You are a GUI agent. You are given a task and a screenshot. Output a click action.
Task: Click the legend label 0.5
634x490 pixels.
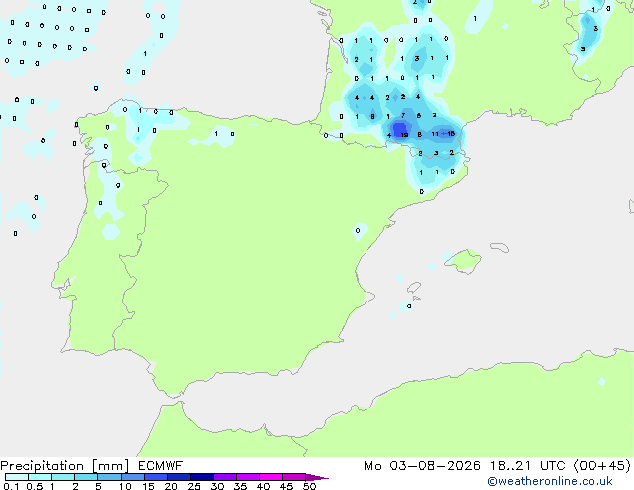pos(35,486)
